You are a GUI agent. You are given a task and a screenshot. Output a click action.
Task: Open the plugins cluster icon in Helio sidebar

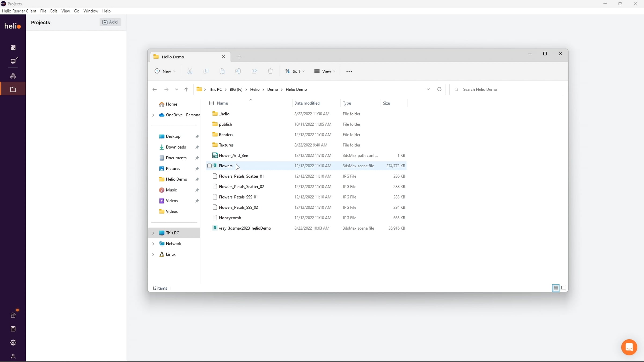13,76
